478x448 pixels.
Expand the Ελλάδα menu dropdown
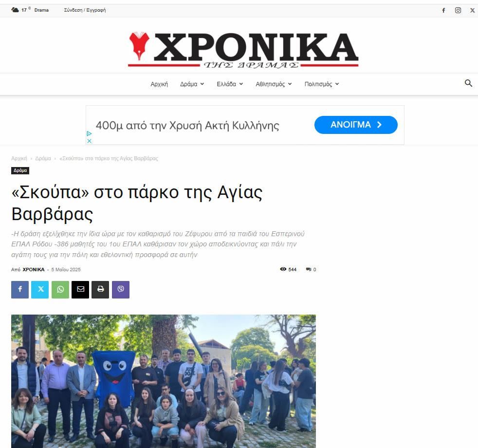pyautogui.click(x=230, y=84)
